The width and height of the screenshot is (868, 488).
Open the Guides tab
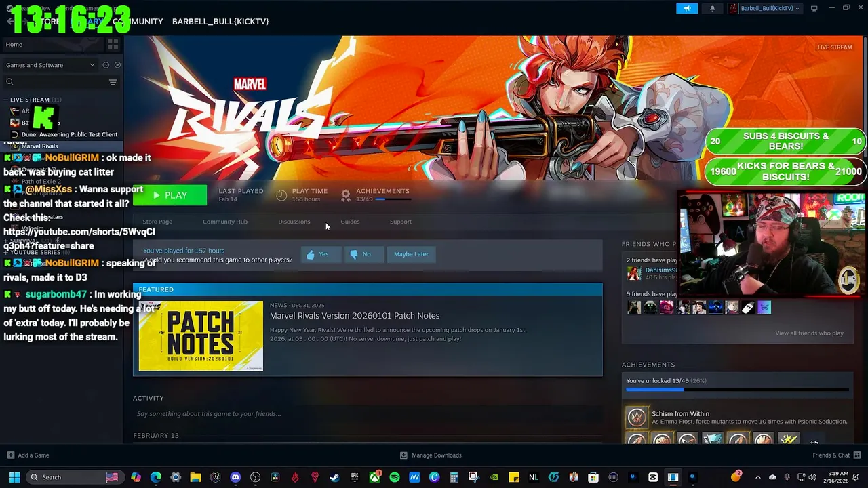click(350, 222)
